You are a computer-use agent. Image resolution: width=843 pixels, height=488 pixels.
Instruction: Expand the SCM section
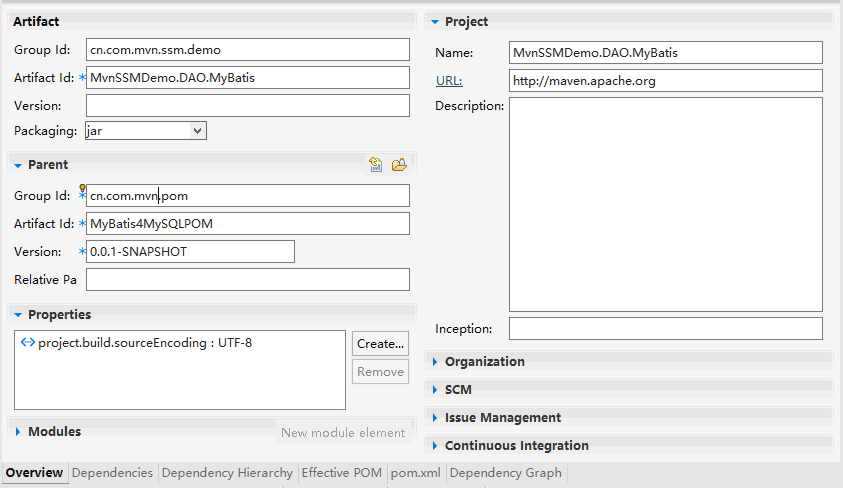(x=435, y=390)
